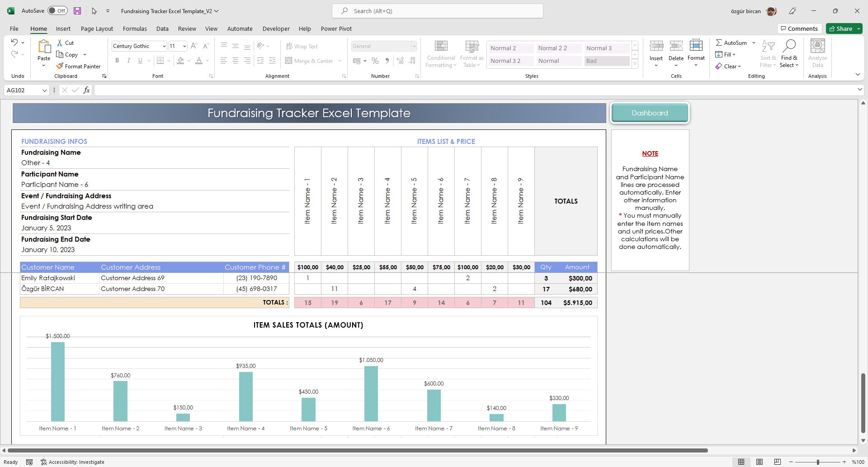Screen dimensions: 868x467
Task: Click the Comma Style icon
Action: (387, 61)
